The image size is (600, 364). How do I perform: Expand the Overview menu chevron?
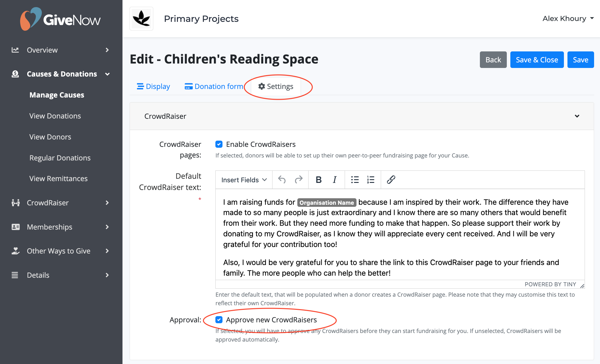coord(107,50)
